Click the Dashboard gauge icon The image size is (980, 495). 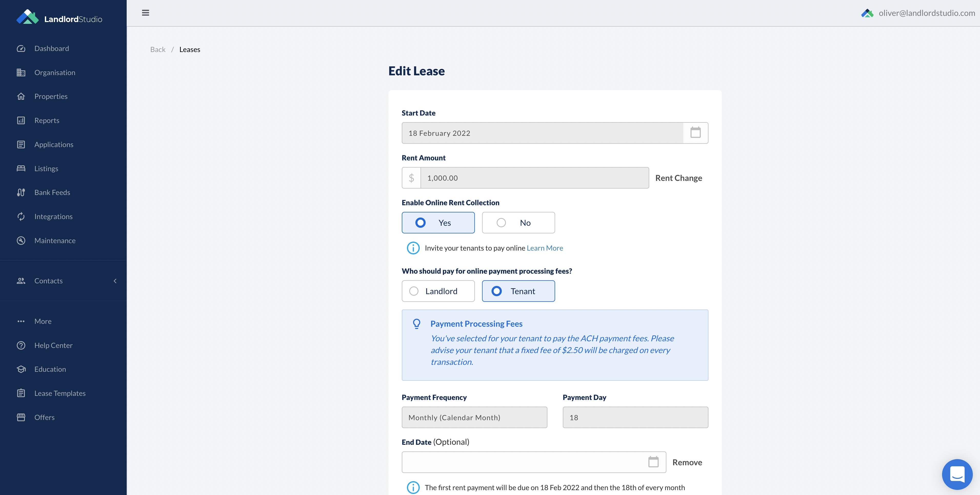click(21, 48)
